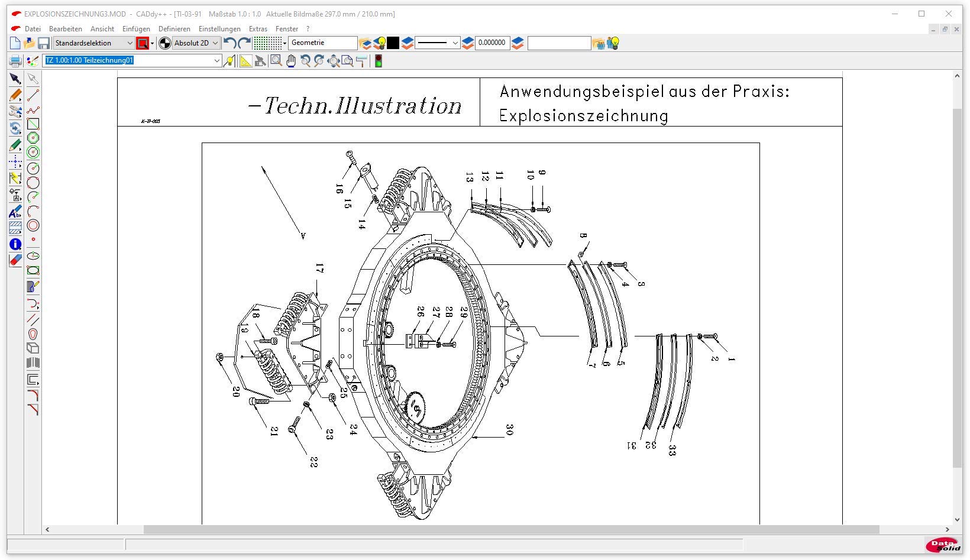Save the drawing with the floppy disk icon
Viewport: 970px width, 560px height.
pyautogui.click(x=44, y=43)
